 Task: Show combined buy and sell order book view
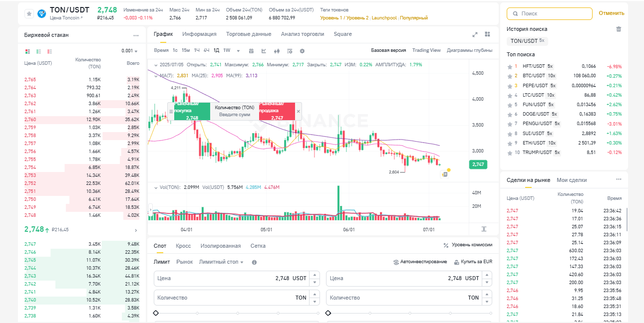click(x=27, y=51)
